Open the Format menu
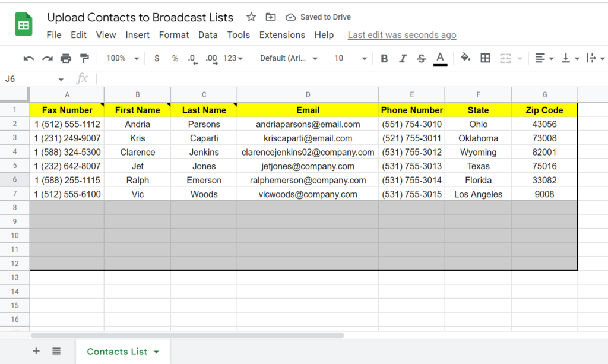 point(174,35)
